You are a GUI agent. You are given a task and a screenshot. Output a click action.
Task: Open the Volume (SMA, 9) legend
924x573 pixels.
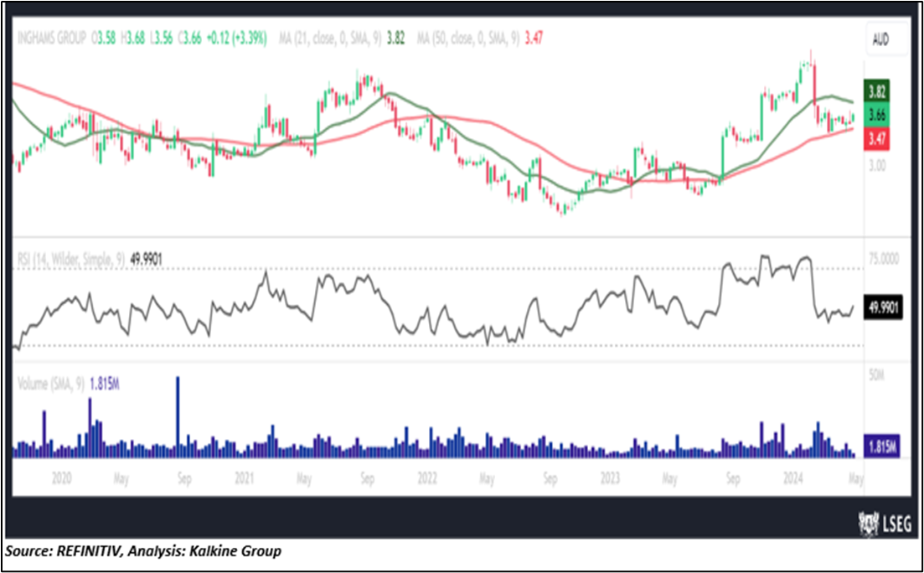coord(52,385)
